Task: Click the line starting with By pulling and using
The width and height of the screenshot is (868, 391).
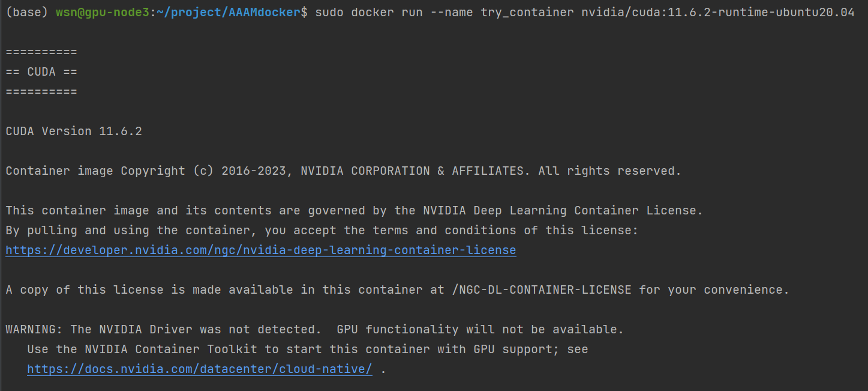Action: pyautogui.click(x=322, y=230)
